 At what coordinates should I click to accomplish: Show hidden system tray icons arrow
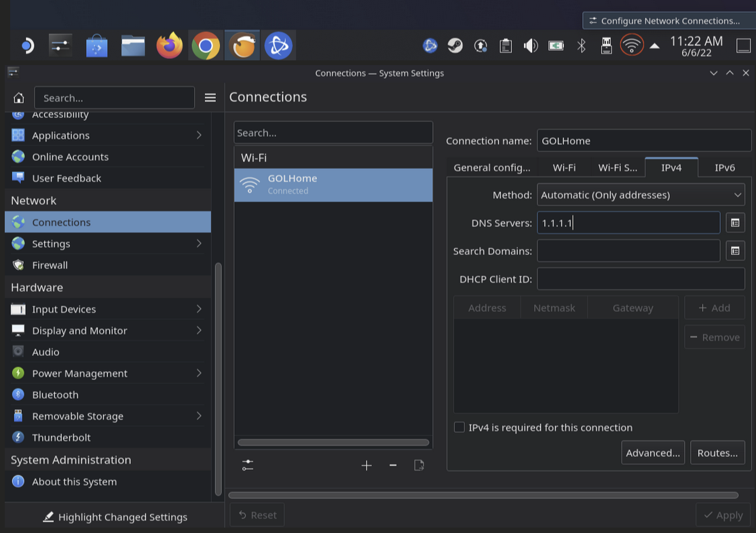click(x=654, y=46)
